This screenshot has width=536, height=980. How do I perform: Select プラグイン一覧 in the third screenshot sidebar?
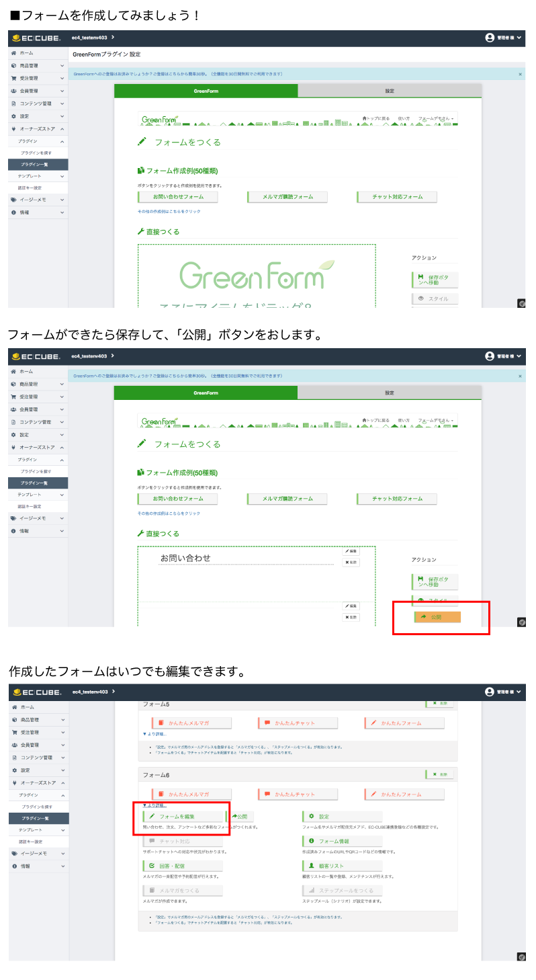click(38, 819)
